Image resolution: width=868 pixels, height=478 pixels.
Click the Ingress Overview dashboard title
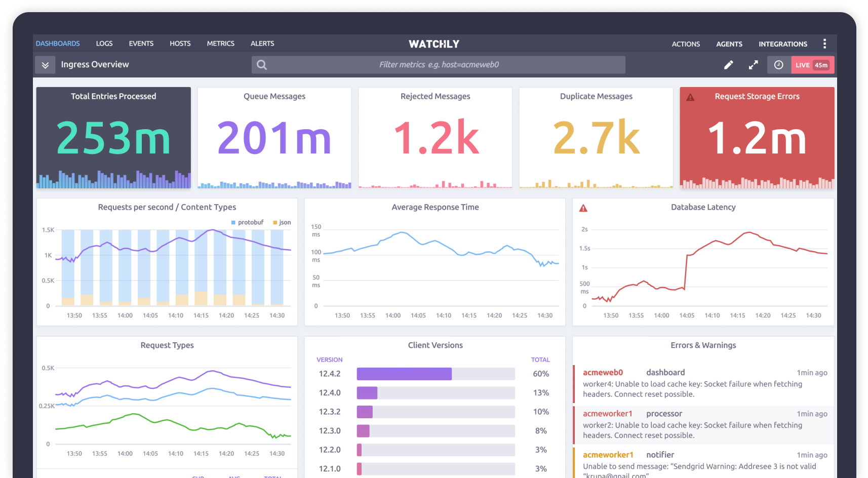(95, 64)
